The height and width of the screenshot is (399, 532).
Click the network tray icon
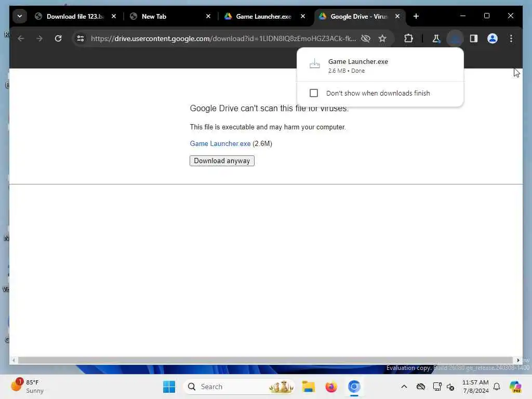[x=437, y=387]
